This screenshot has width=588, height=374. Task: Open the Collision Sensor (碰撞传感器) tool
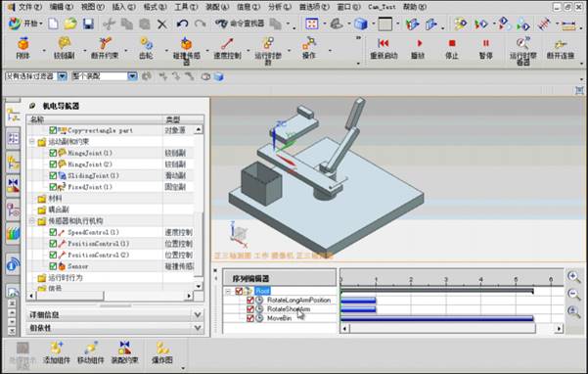click(x=186, y=44)
